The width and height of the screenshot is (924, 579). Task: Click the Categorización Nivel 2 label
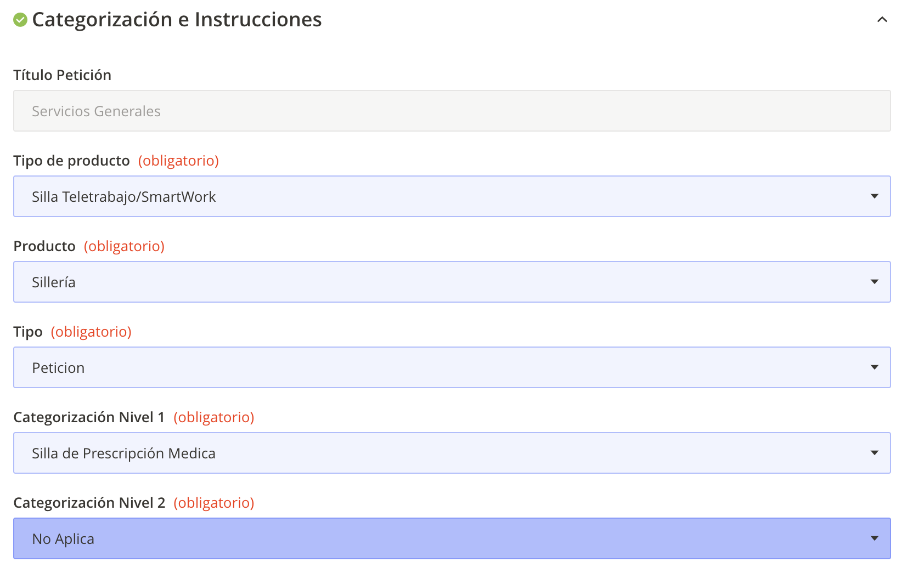point(89,503)
